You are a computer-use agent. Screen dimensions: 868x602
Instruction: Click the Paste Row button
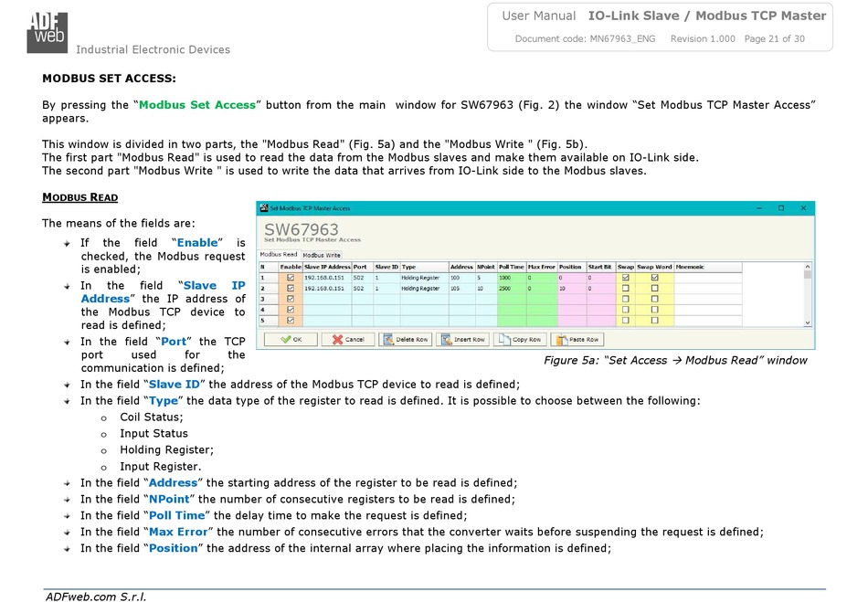point(579,339)
